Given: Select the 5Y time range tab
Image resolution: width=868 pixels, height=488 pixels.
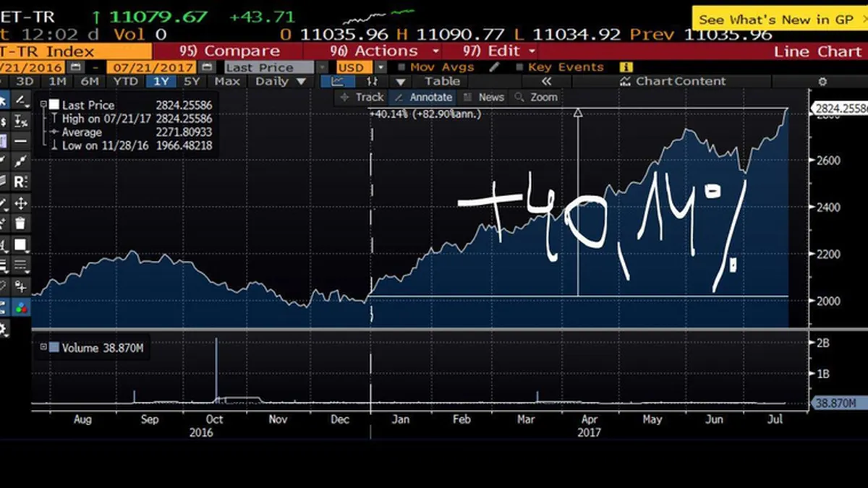Looking at the screenshot, I should [x=191, y=82].
